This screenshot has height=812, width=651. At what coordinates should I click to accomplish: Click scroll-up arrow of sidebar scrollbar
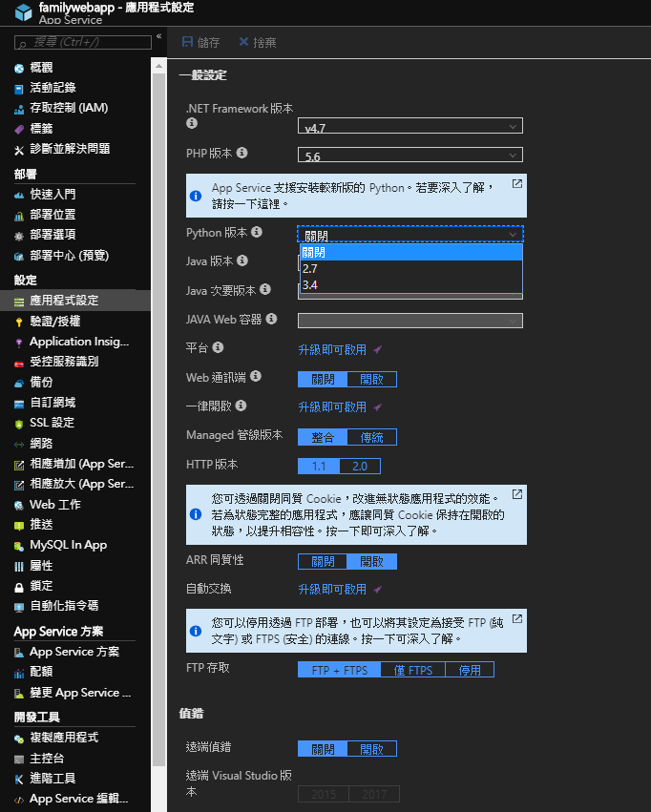(x=158, y=65)
